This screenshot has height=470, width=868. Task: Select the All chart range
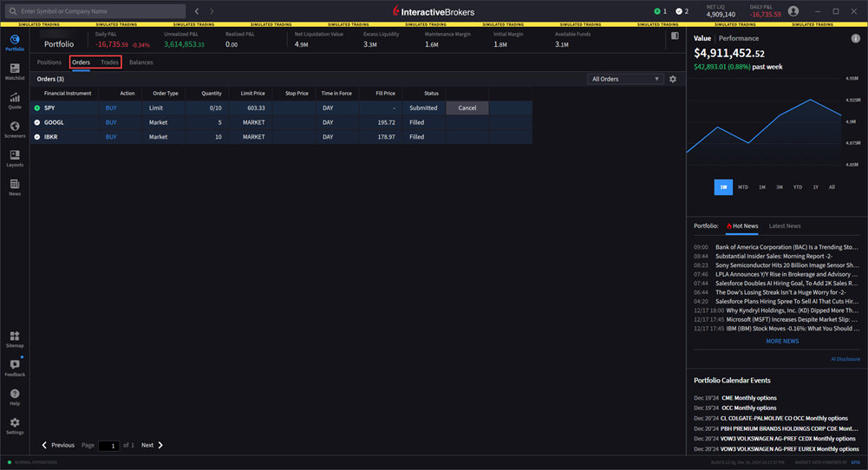point(832,187)
